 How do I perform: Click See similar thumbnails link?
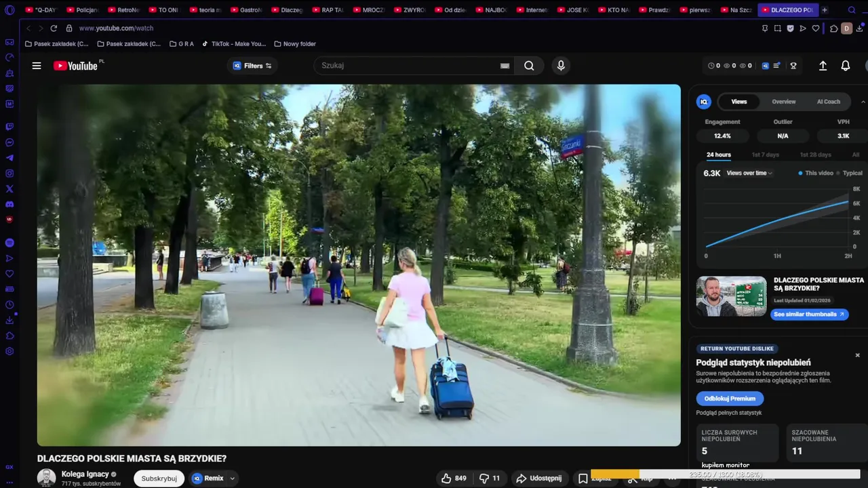click(809, 314)
